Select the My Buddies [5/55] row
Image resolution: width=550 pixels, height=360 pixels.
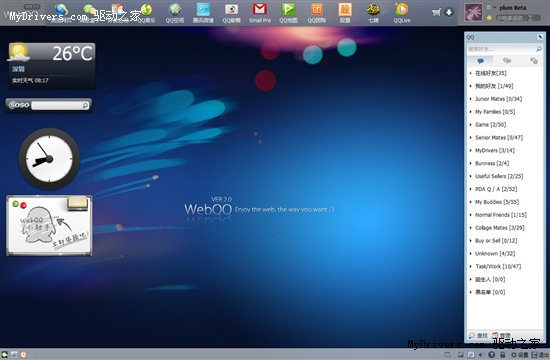click(x=504, y=202)
